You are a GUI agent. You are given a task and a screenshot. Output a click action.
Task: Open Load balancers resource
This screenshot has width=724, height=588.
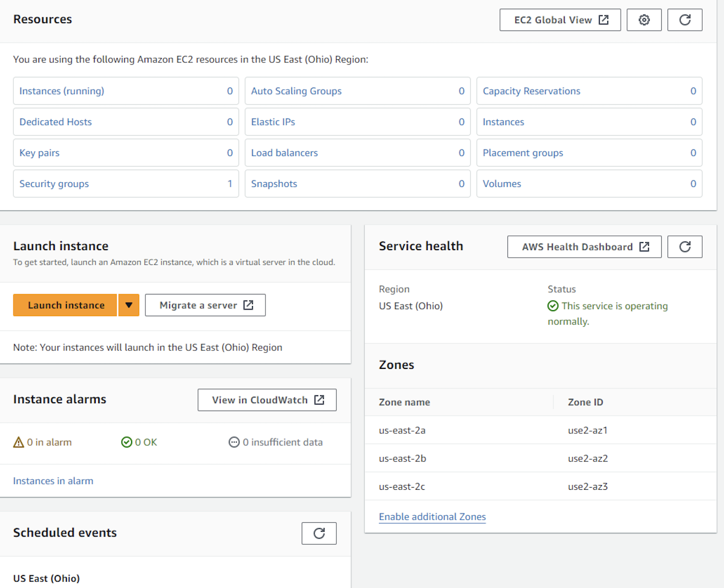click(284, 153)
